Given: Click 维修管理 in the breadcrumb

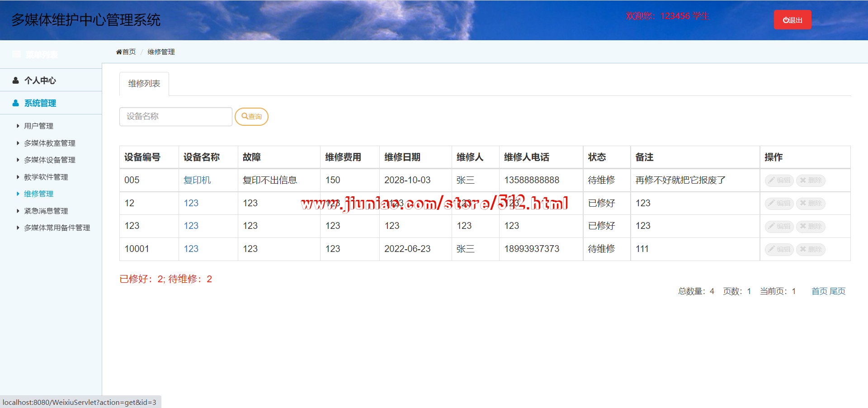Looking at the screenshot, I should point(161,52).
